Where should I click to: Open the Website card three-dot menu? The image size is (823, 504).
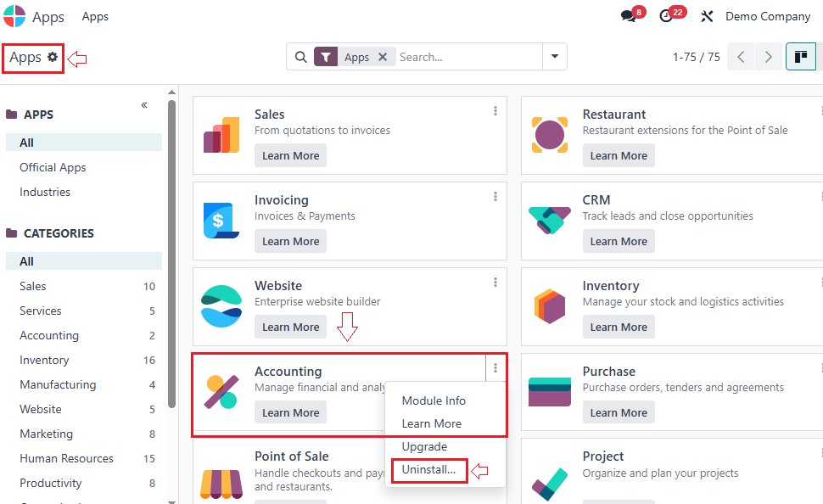495,283
